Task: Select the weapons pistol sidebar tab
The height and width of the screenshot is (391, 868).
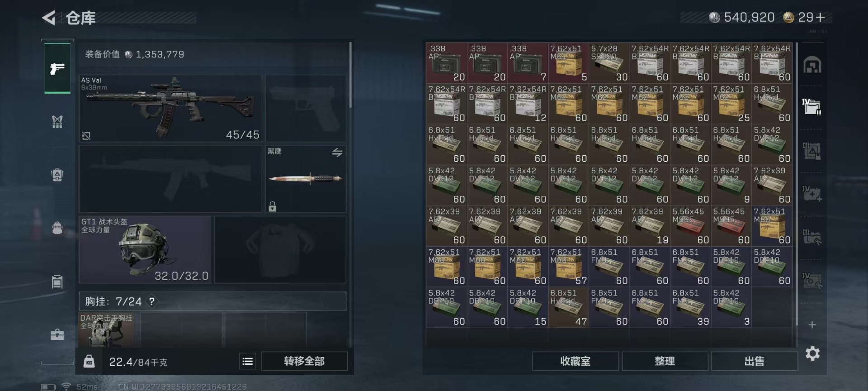Action: (57, 68)
